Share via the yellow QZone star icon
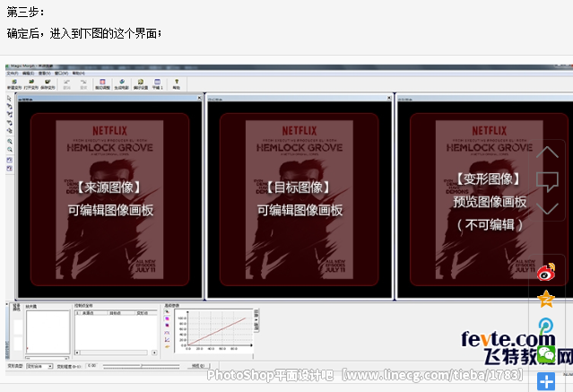 click(x=546, y=299)
